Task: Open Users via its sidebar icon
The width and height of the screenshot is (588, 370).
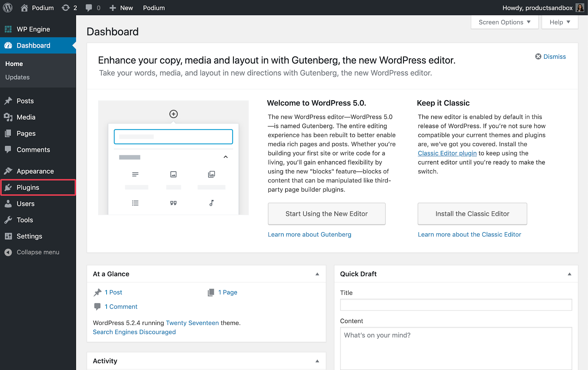Action: pos(8,203)
